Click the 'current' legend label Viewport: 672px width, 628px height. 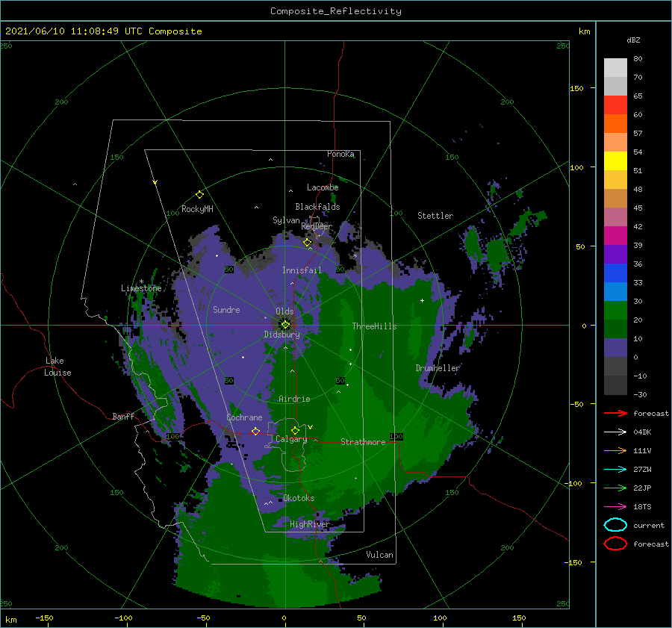[x=649, y=525]
